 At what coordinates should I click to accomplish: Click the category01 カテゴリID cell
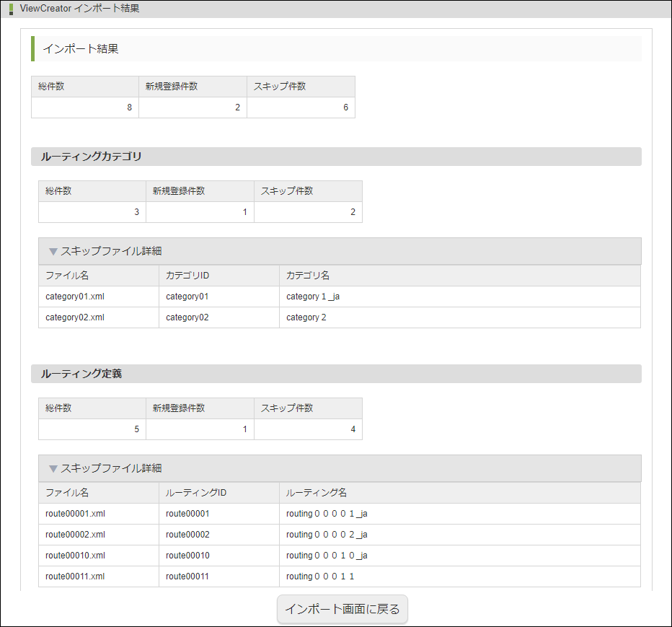pyautogui.click(x=219, y=297)
